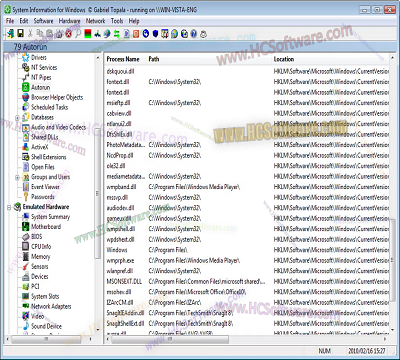Click the Sound Device note icon
This screenshot has height=360, width=400.
click(x=26, y=326)
